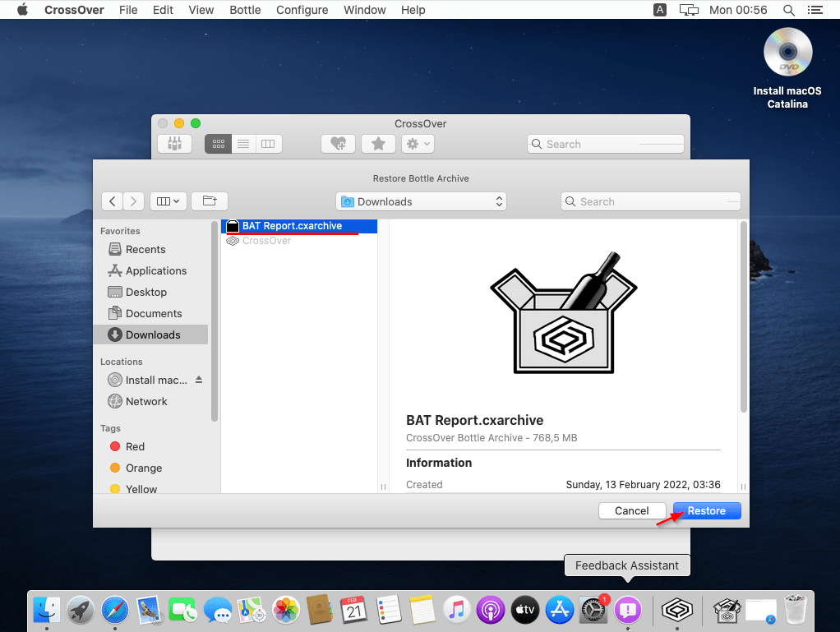Open Calendar from the Dock
Image resolution: width=840 pixels, height=632 pixels.
[354, 610]
